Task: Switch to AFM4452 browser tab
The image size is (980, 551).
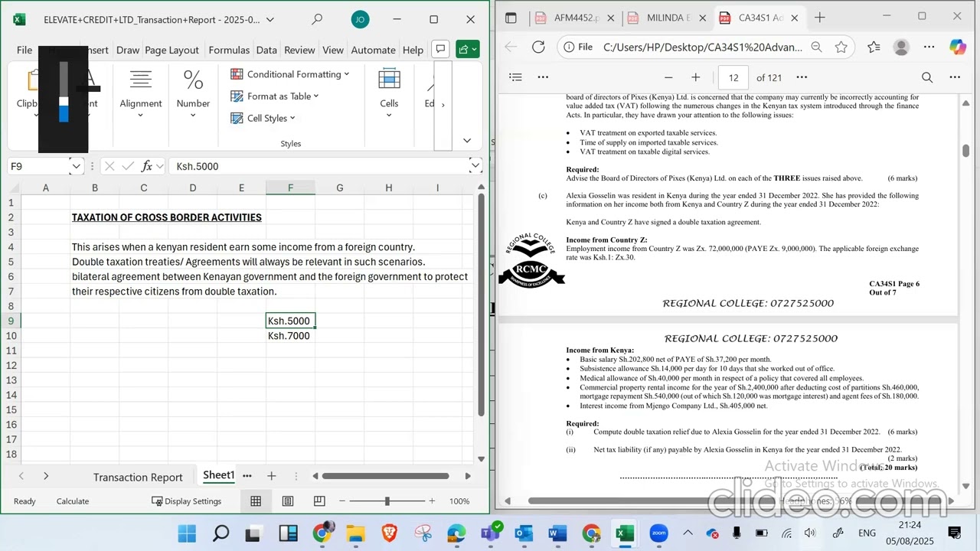Action: (x=575, y=18)
